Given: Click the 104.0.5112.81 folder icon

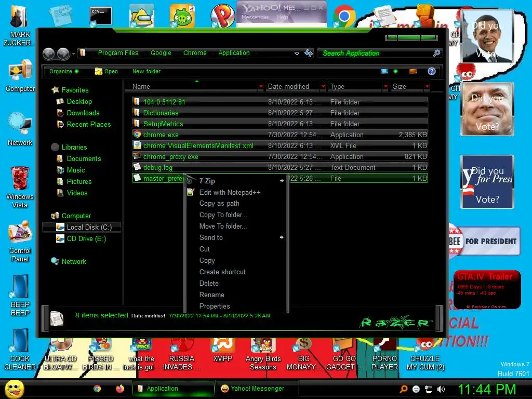Looking at the screenshot, I should point(137,101).
